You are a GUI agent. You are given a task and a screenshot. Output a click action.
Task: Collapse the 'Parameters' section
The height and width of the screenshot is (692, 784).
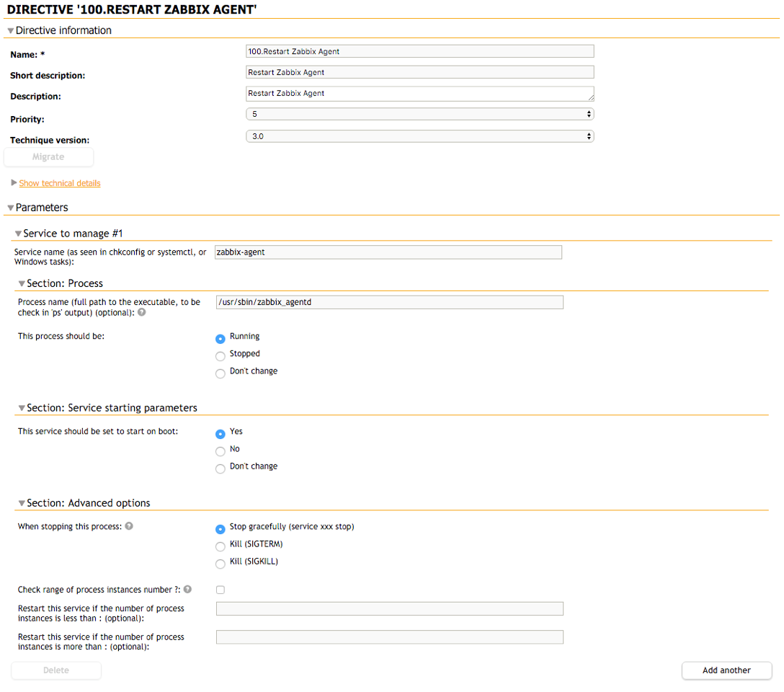pyautogui.click(x=11, y=208)
